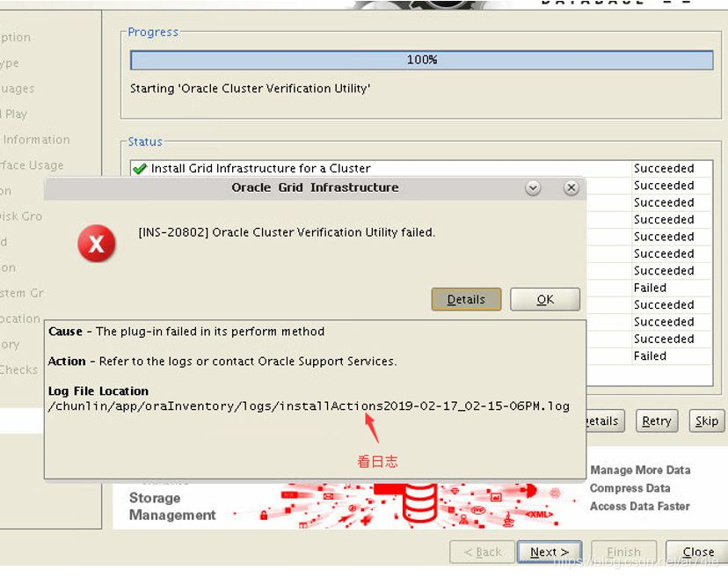The image size is (728, 578).
Task: Click the red database cylinder graphic
Action: click(420, 502)
